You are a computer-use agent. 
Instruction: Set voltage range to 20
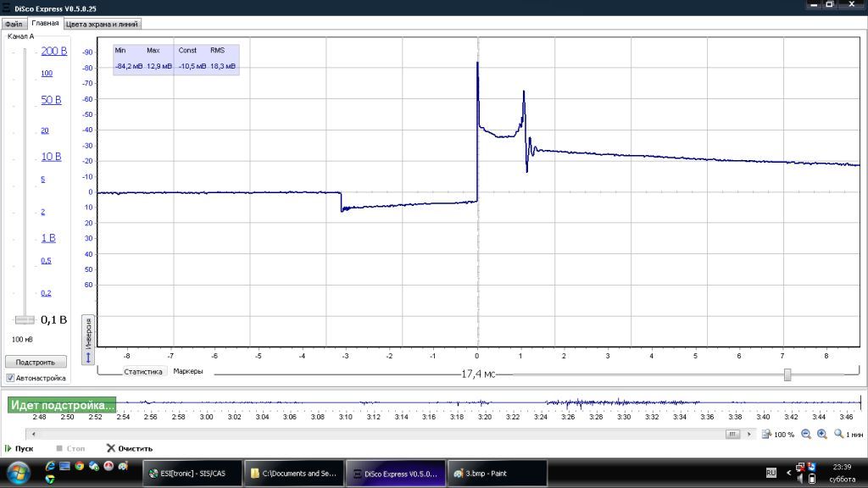(45, 130)
